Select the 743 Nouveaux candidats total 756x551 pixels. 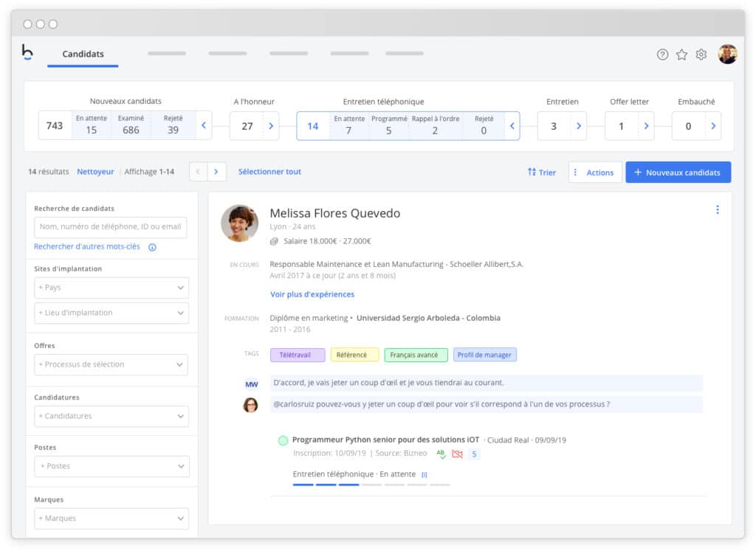(x=55, y=125)
